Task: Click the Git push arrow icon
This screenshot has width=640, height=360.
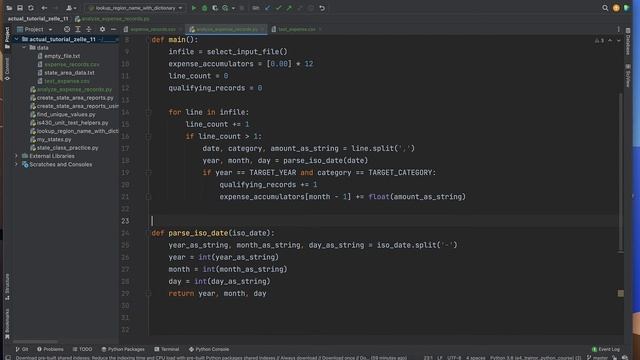Action: pyautogui.click(x=289, y=8)
